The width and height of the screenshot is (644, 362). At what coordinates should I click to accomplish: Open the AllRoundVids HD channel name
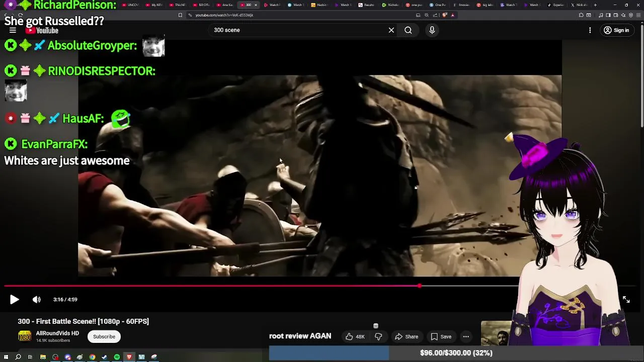coord(57,333)
